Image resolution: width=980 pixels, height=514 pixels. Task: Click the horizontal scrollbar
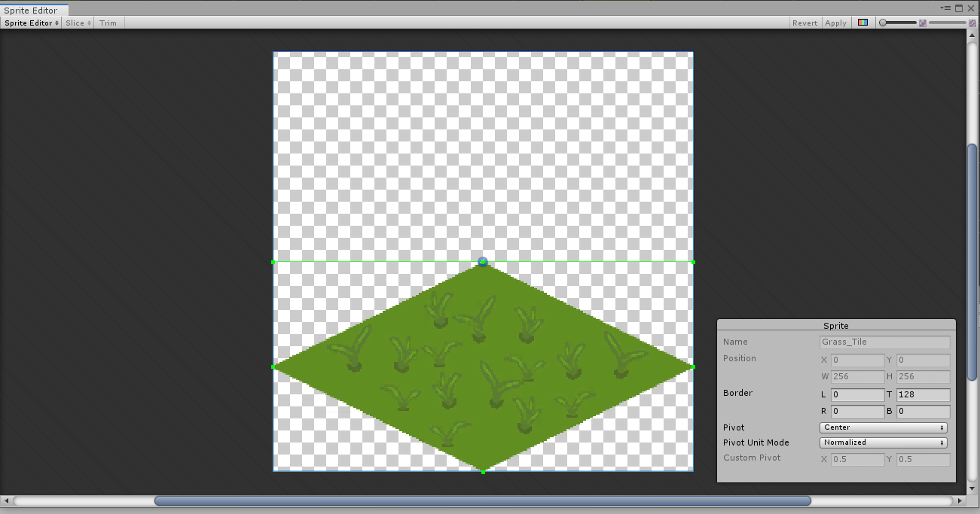(482, 500)
